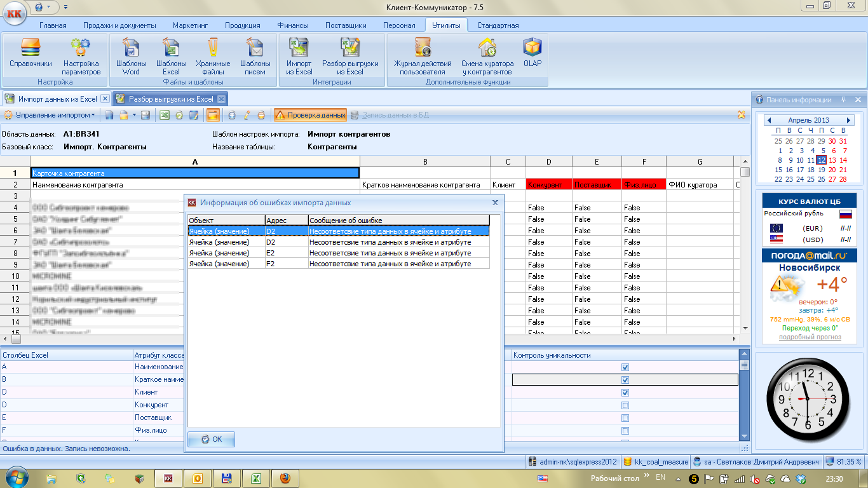The height and width of the screenshot is (488, 868).
Task: Select row with address F2 in error list
Action: 339,264
